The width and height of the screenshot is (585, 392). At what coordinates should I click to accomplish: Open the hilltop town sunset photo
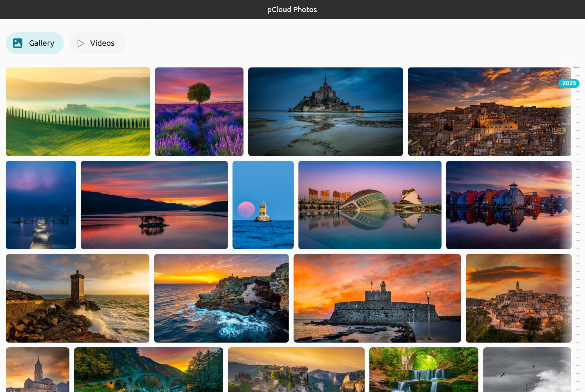tap(490, 112)
